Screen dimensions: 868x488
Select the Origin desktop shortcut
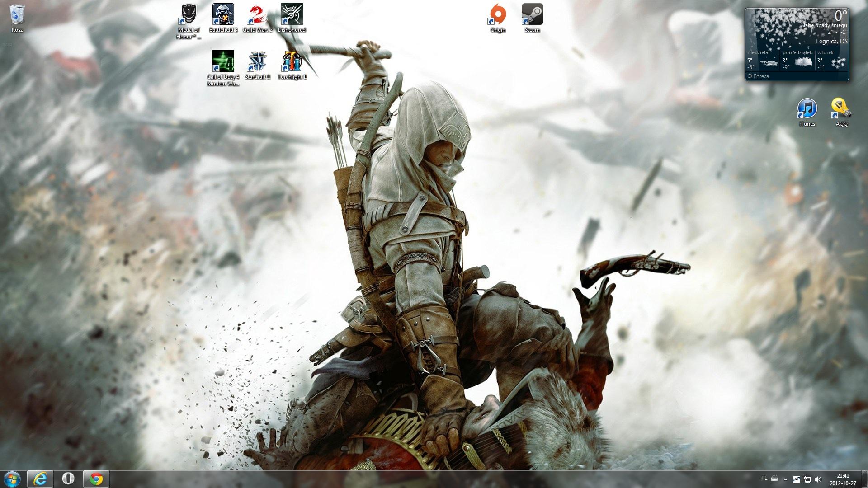[x=498, y=18]
